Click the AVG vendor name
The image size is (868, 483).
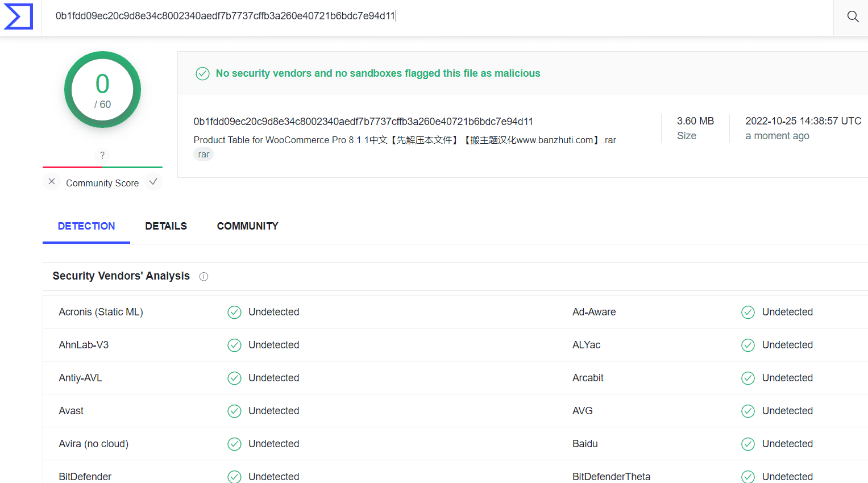point(582,411)
